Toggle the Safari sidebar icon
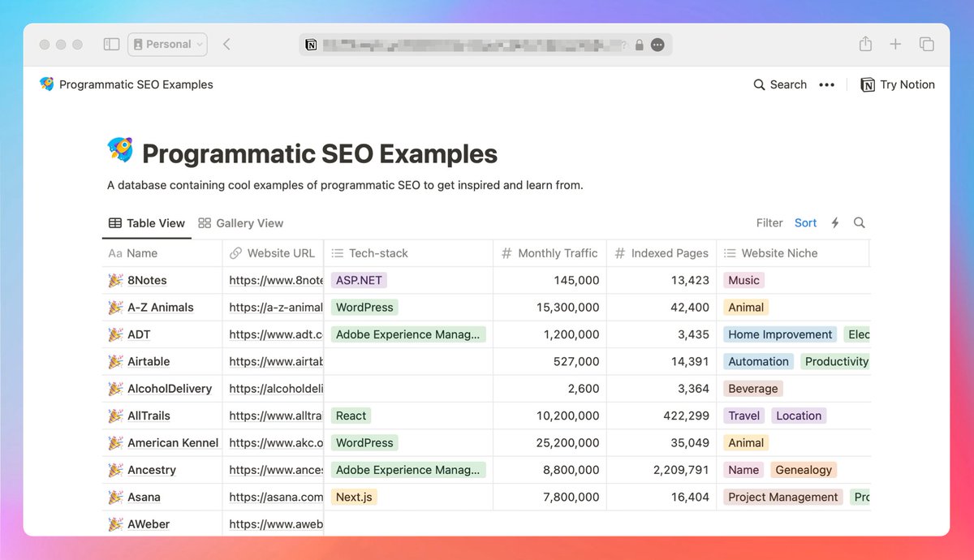The width and height of the screenshot is (974, 560). pyautogui.click(x=112, y=45)
